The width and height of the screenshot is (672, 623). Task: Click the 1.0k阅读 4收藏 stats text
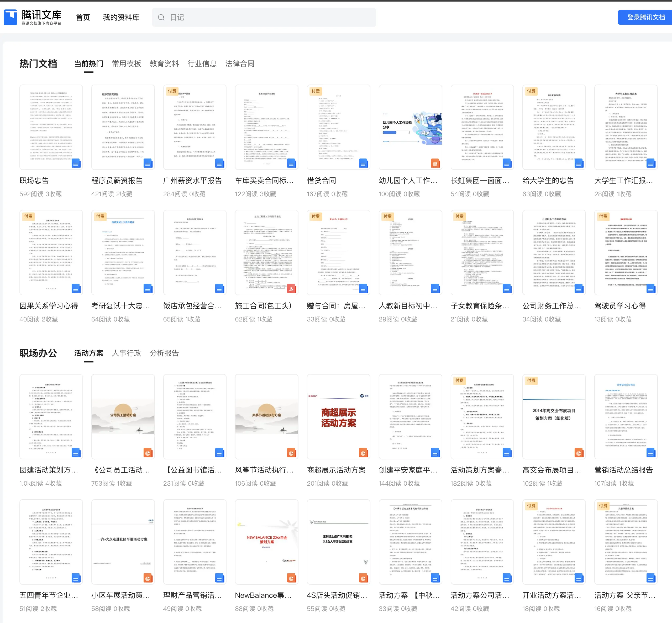coord(41,484)
